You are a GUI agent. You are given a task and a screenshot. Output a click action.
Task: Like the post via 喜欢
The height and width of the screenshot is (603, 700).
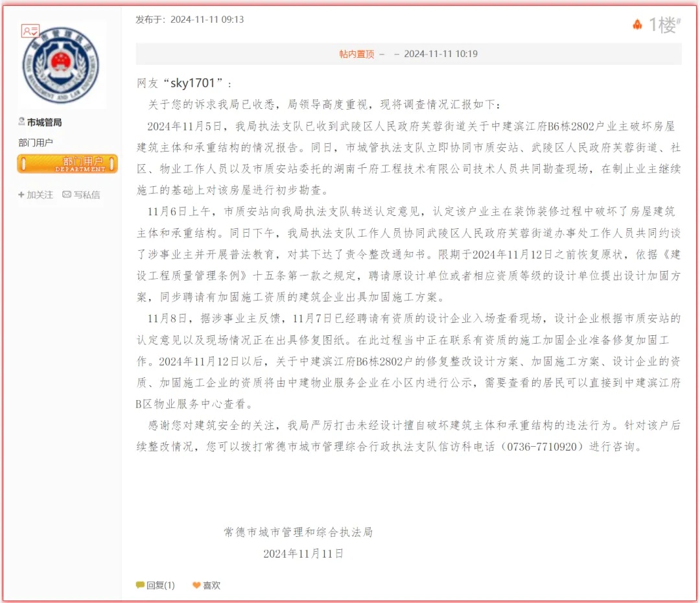point(211,585)
